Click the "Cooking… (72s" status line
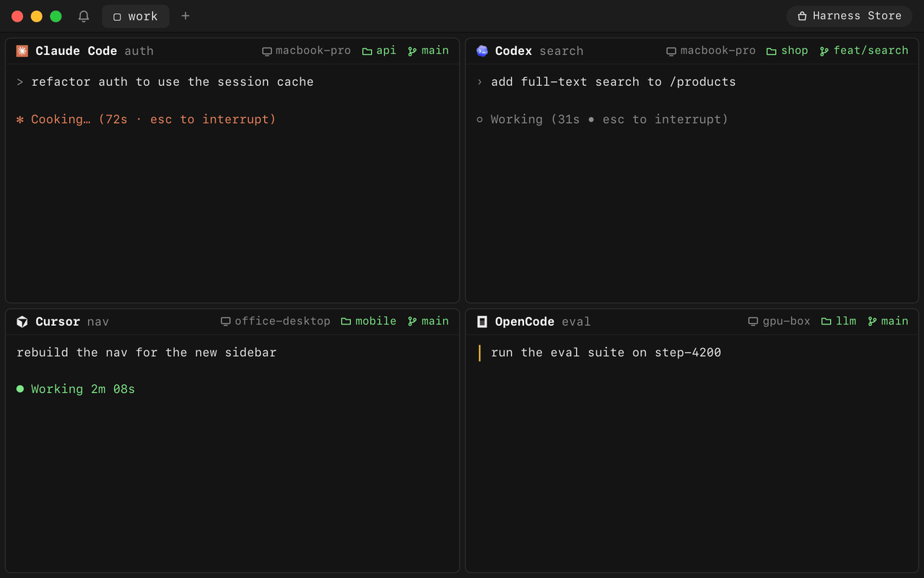 point(146,119)
